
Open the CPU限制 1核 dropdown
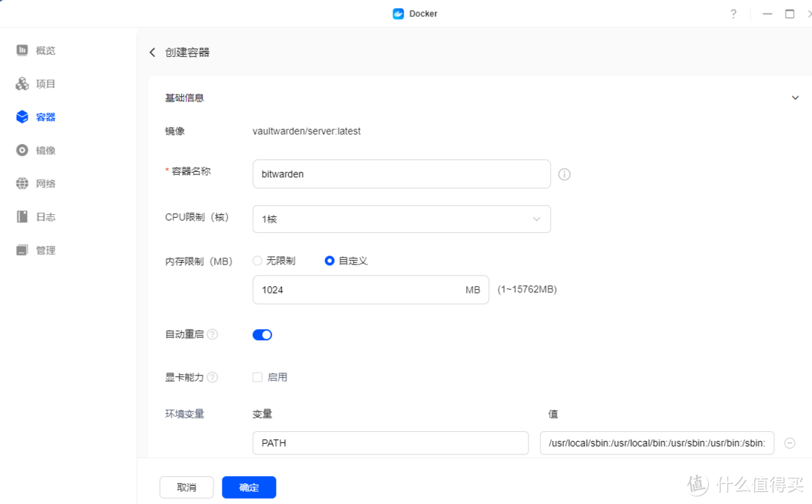[401, 219]
